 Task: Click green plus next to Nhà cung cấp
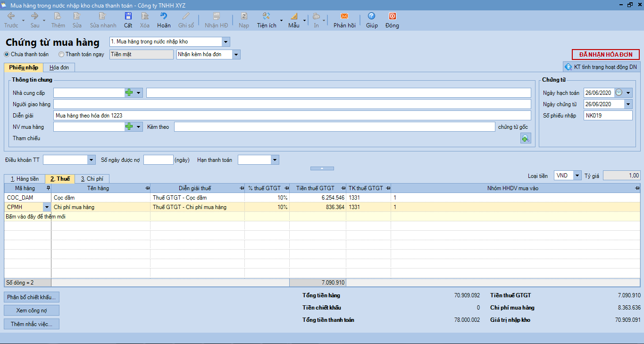129,93
